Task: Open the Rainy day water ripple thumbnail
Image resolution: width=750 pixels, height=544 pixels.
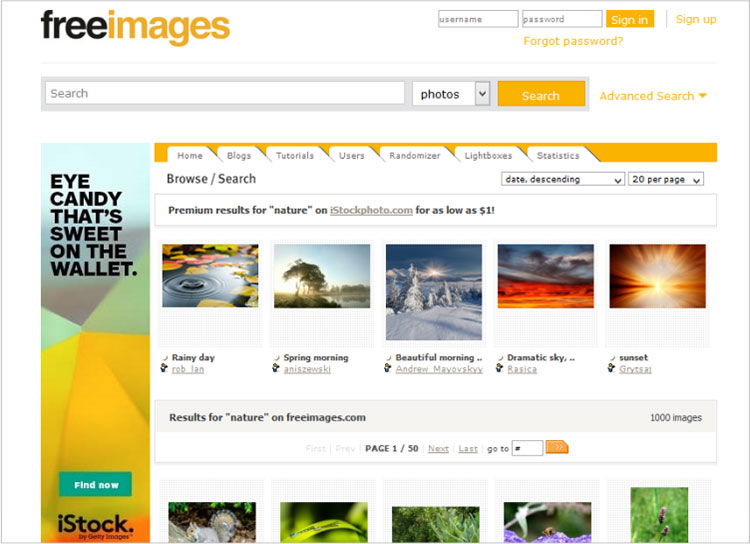Action: (210, 276)
